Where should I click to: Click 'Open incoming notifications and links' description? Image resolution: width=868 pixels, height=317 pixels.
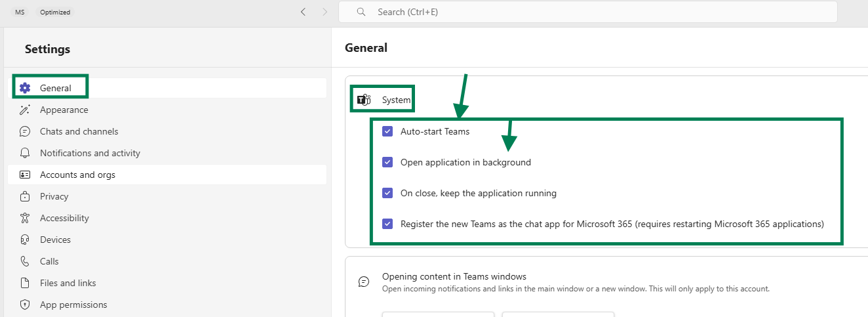pyautogui.click(x=576, y=289)
